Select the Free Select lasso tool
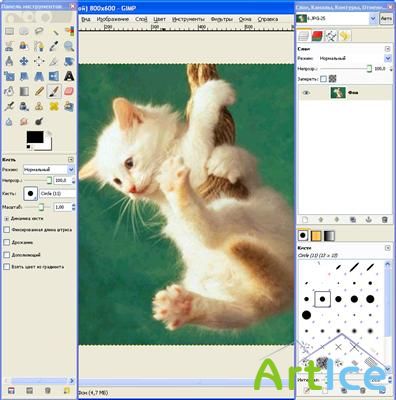396x400 pixels. (x=39, y=31)
